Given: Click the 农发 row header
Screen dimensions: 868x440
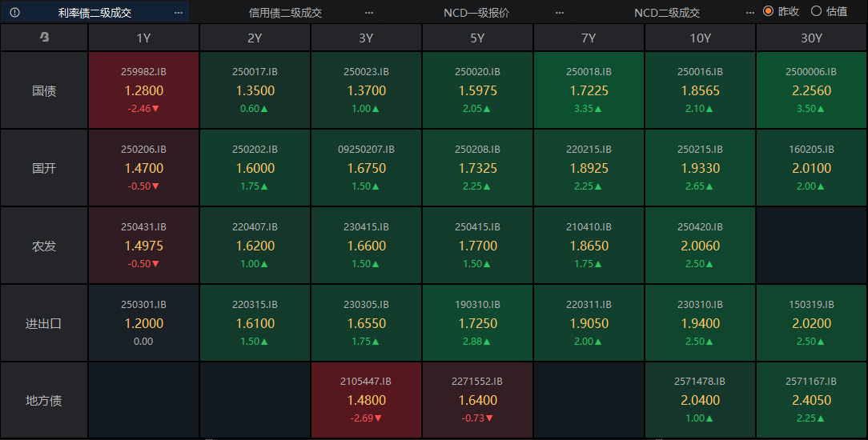Looking at the screenshot, I should pyautogui.click(x=44, y=246).
